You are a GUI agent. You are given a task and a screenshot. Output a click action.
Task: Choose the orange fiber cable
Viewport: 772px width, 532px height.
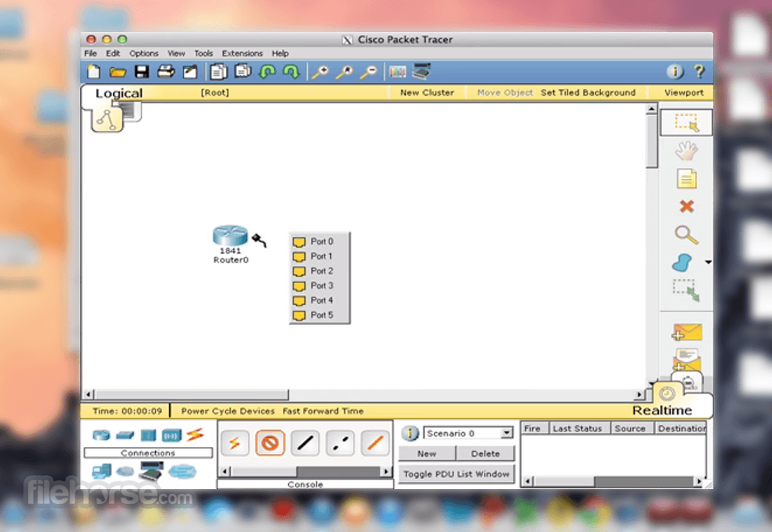[x=375, y=443]
